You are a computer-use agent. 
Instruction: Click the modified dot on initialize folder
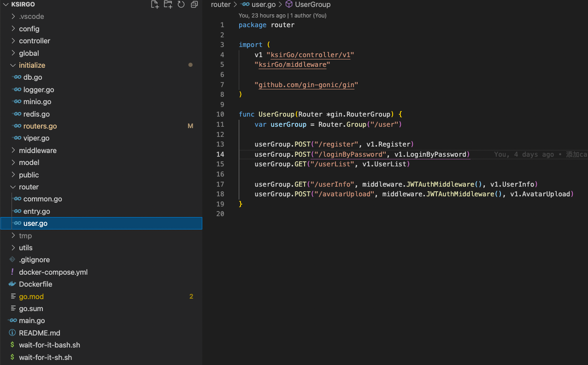(190, 65)
